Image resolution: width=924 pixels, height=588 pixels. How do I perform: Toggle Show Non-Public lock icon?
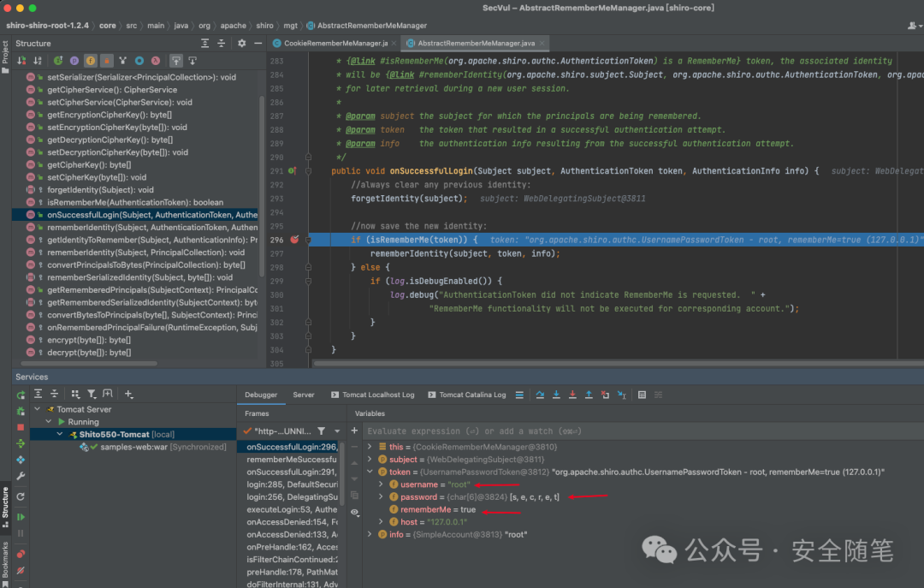point(107,60)
